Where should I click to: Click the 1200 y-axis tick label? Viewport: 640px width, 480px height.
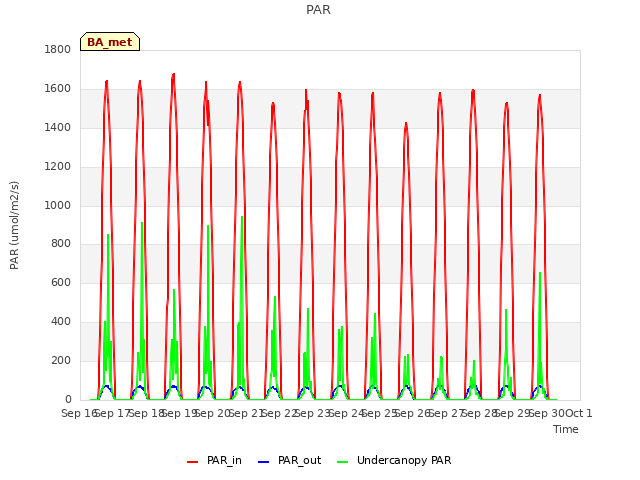click(x=58, y=167)
